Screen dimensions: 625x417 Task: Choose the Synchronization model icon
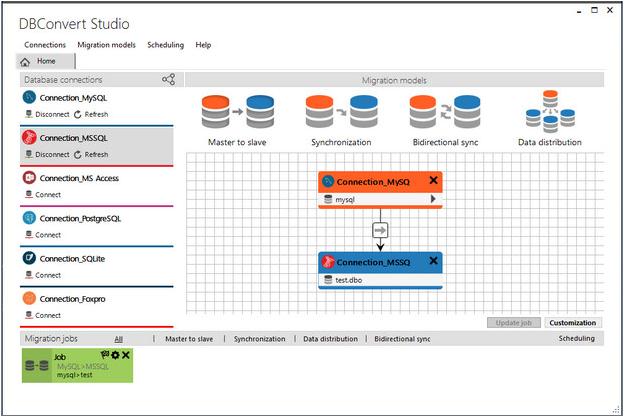pyautogui.click(x=339, y=112)
